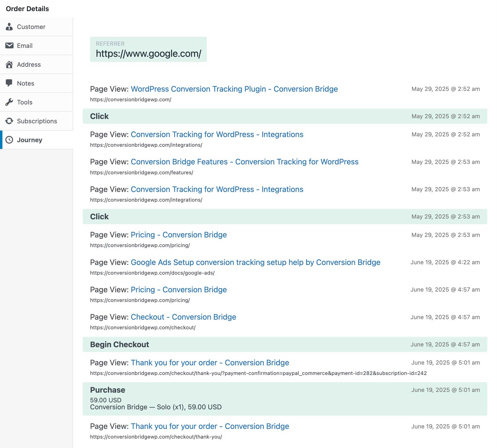Click the Begin Checkout timestamp 4:57 am
497x448 pixels.
(445, 344)
